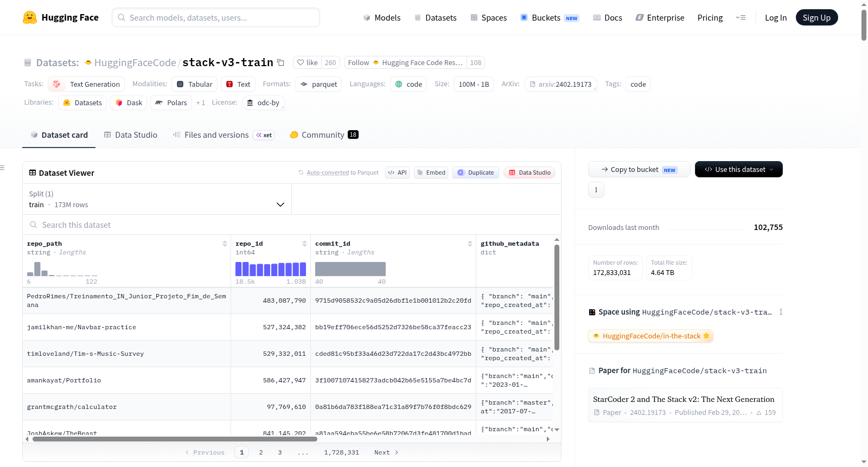Click the repo_path lengths histogram

click(62, 269)
